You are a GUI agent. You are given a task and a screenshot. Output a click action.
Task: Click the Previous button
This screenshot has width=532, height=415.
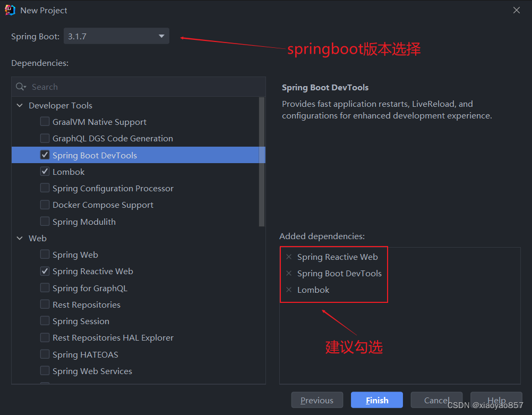click(x=317, y=400)
